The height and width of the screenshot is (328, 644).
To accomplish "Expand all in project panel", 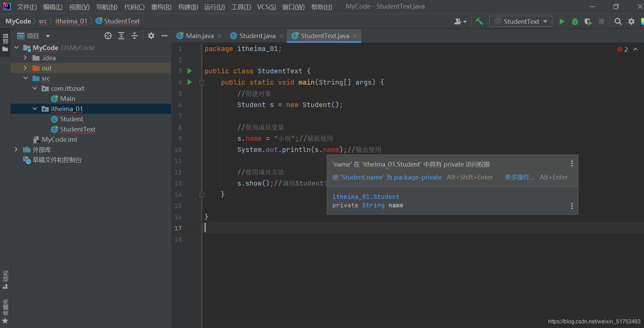I will click(121, 36).
